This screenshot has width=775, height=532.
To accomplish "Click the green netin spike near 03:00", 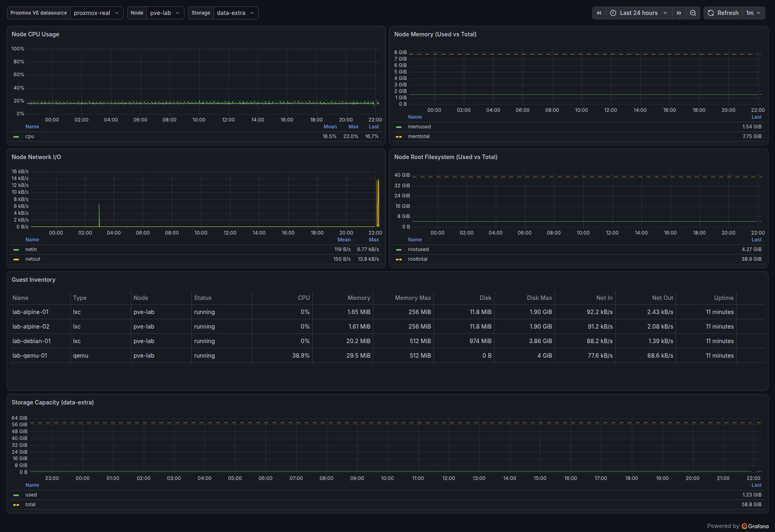I will tap(99, 215).
